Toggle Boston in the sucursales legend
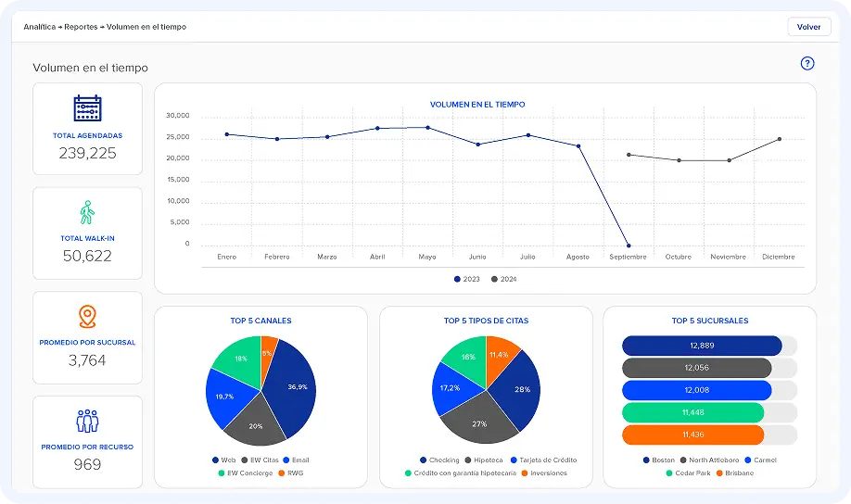 657,460
